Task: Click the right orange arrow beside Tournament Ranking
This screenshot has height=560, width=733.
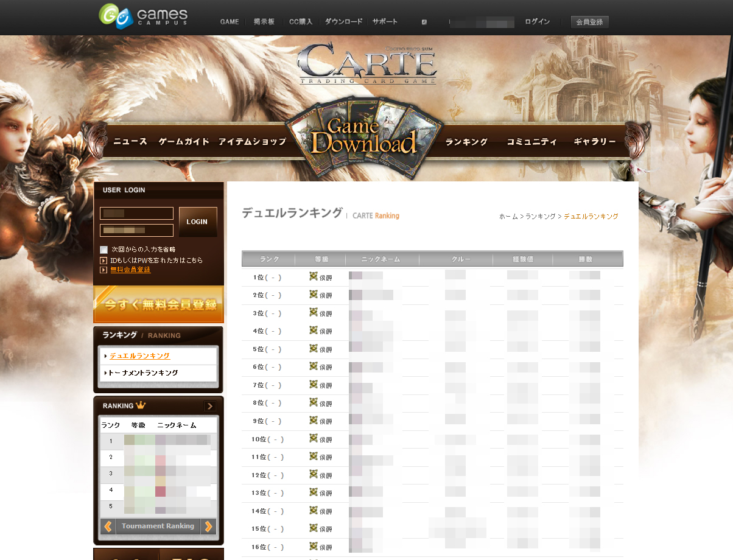Action: pos(208,526)
